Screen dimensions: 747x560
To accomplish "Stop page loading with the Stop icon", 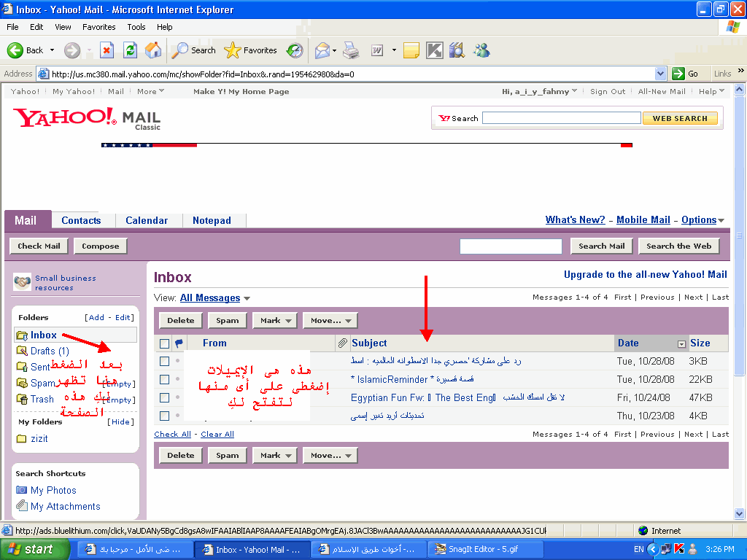I will [107, 50].
